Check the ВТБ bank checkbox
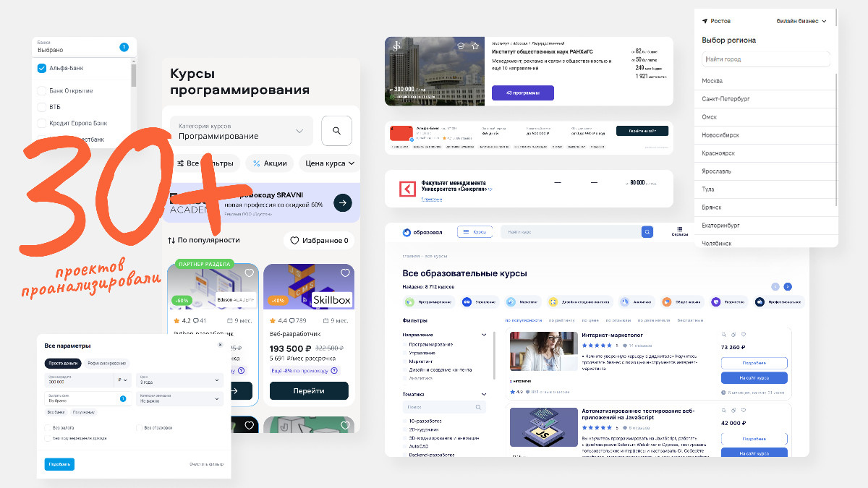868x488 pixels. tap(42, 107)
